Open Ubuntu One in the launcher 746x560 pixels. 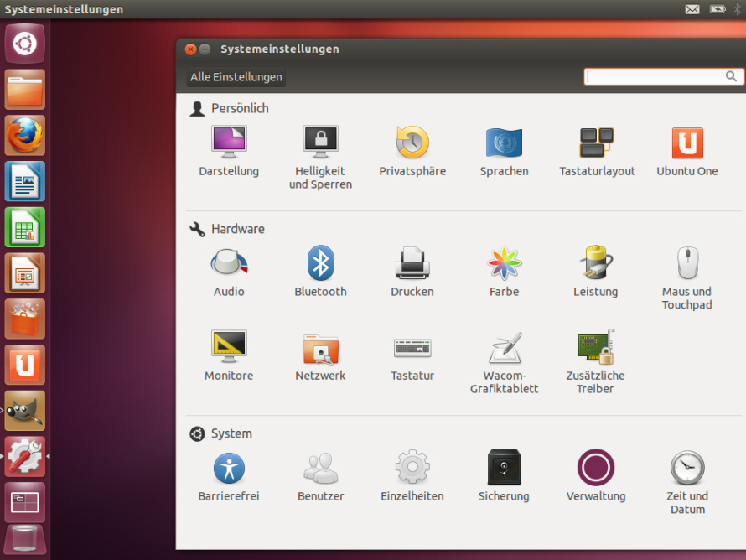point(25,365)
